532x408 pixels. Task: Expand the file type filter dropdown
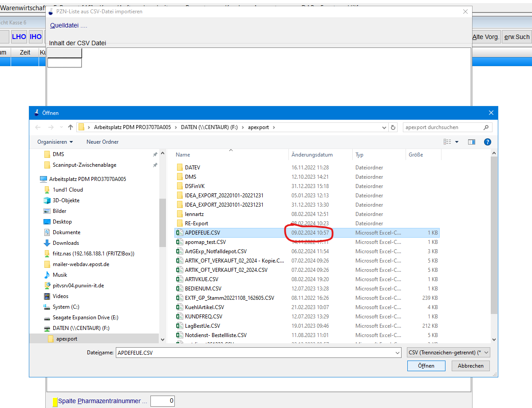tap(448, 353)
